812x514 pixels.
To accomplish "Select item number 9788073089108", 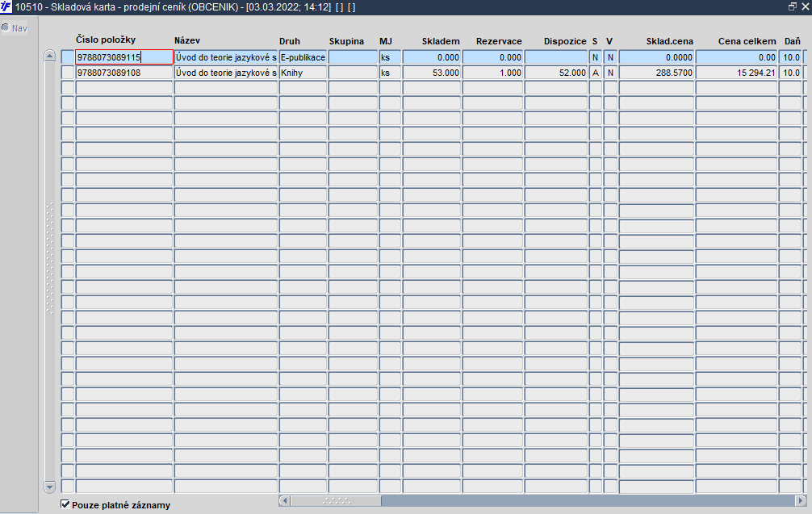I will pyautogui.click(x=124, y=73).
